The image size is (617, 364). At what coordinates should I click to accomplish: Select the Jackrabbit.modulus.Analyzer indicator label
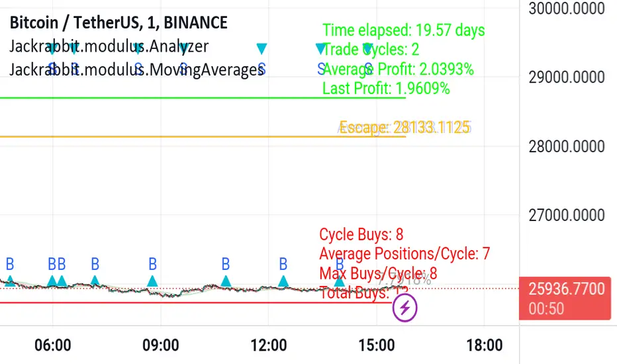[109, 46]
